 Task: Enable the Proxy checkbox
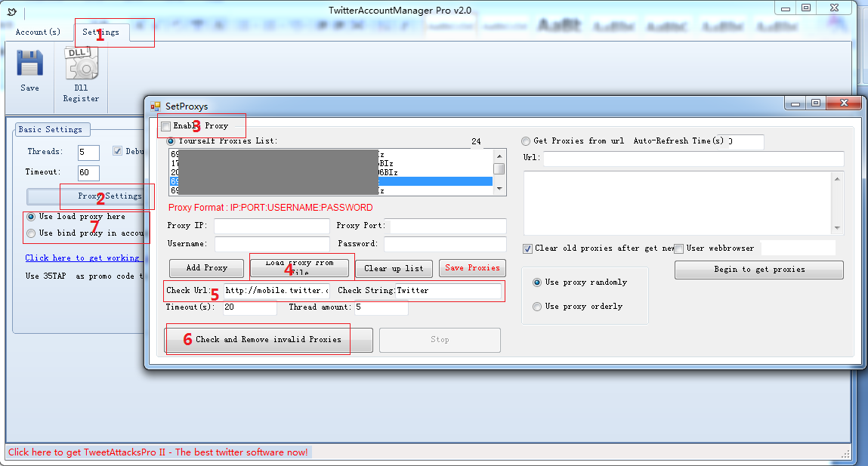pos(165,126)
